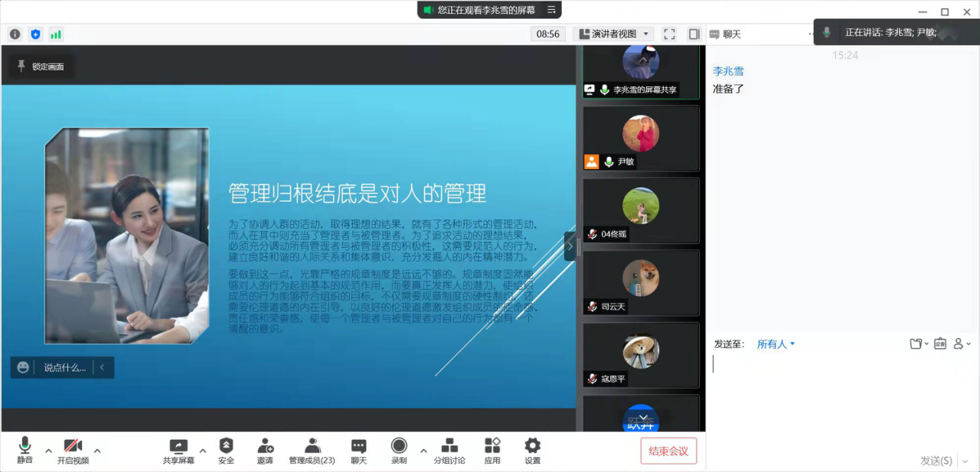Click 锁定画面 to pin the view
Image resolution: width=980 pixels, height=472 pixels.
[41, 67]
